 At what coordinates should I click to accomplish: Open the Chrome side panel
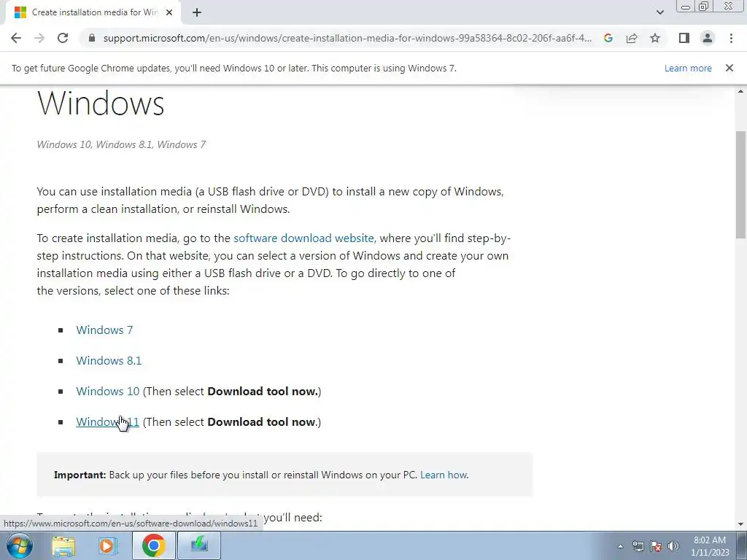pyautogui.click(x=684, y=38)
